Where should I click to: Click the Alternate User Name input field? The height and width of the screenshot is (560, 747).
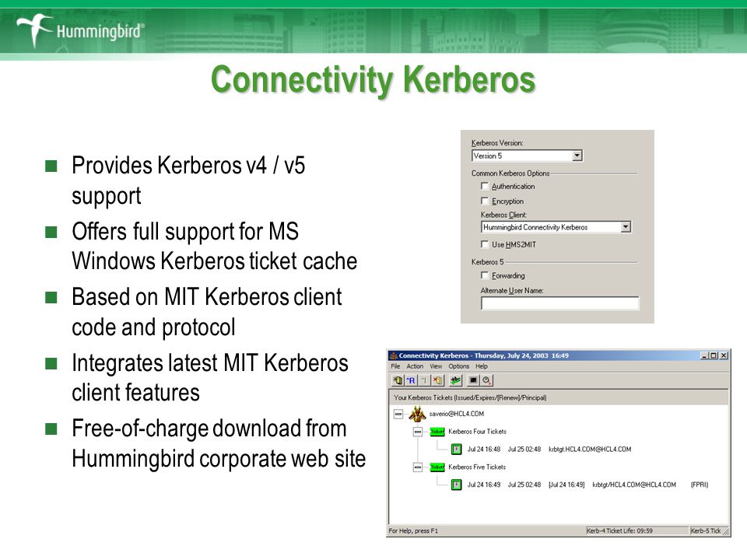[559, 303]
